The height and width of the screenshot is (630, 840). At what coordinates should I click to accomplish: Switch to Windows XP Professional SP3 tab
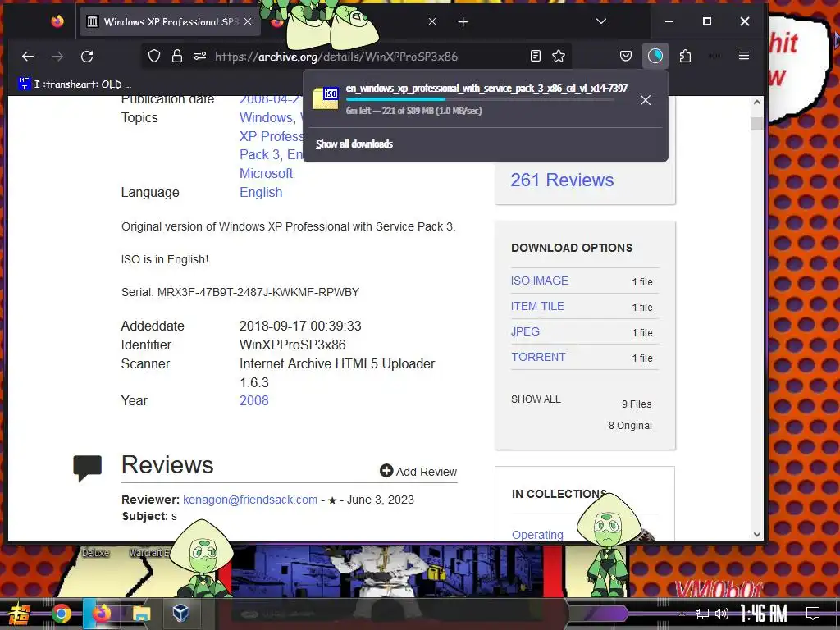pos(170,22)
